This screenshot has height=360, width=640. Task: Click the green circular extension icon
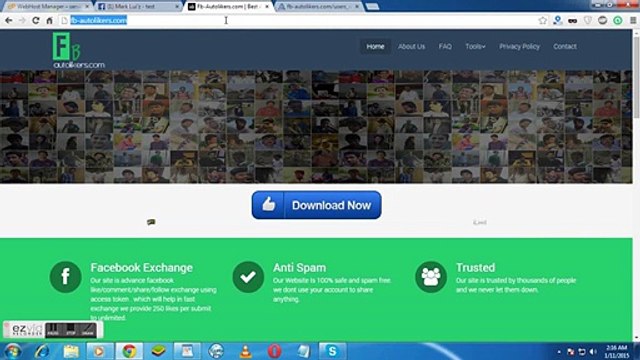click(618, 20)
